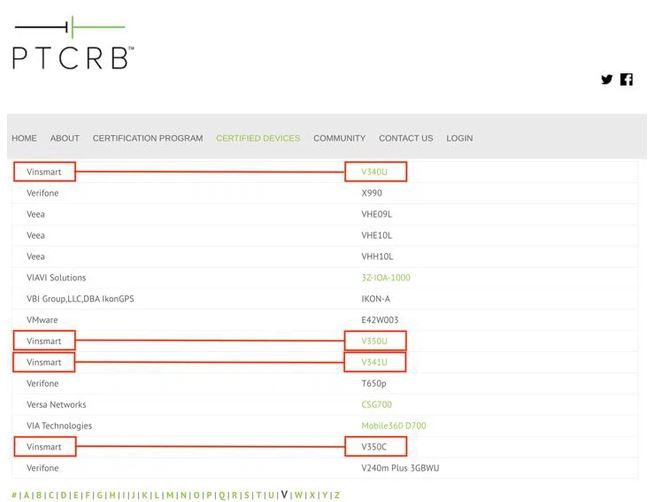The image size is (654, 502).
Task: Jump to manufacturers starting with B
Action: point(39,495)
